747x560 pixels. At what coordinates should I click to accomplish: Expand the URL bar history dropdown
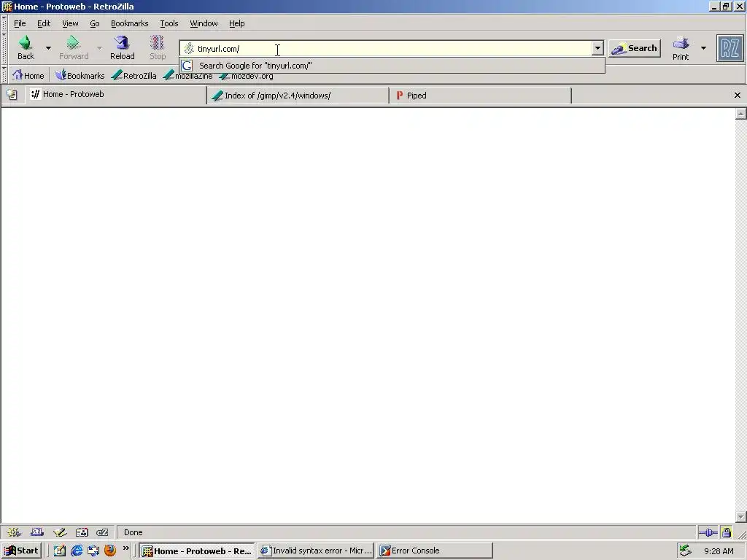[x=597, y=48]
